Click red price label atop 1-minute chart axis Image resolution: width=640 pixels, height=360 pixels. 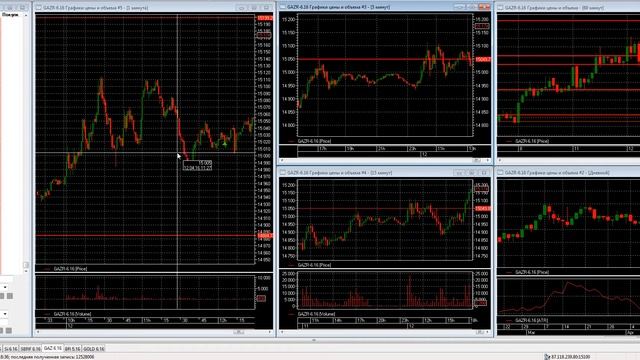pyautogui.click(x=264, y=18)
